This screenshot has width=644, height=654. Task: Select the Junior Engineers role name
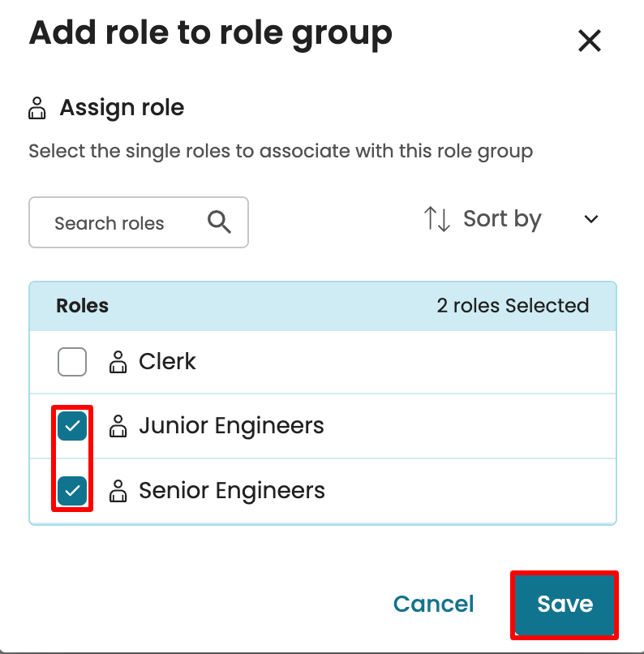click(x=231, y=426)
